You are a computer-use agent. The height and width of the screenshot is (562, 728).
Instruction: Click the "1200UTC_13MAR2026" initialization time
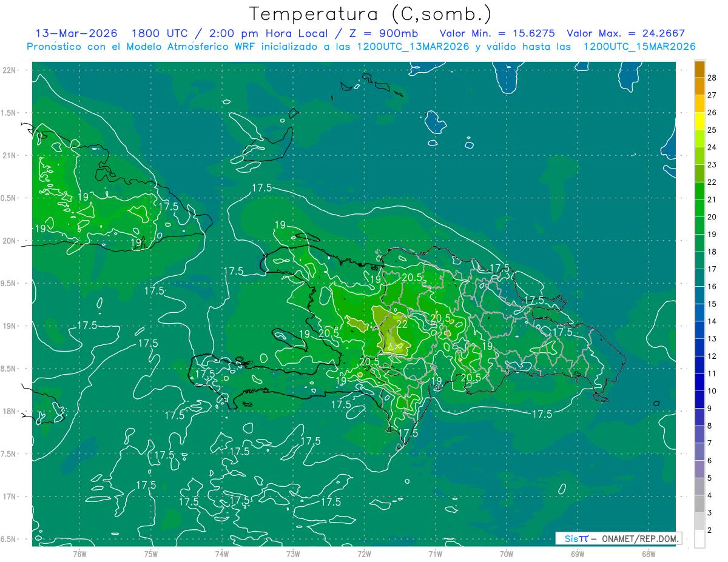point(409,47)
